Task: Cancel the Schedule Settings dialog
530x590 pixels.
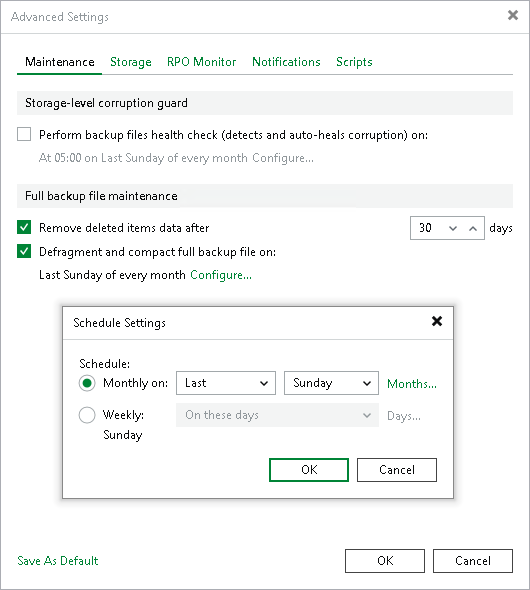Action: point(397,470)
